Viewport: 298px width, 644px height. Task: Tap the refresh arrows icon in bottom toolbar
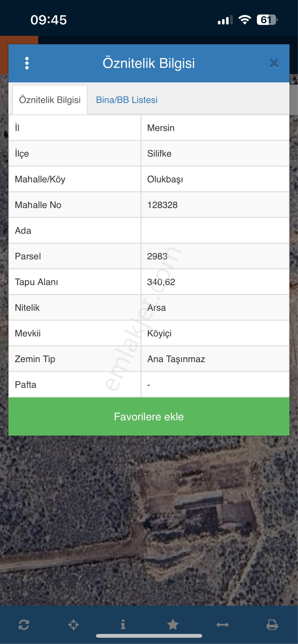tap(24, 625)
